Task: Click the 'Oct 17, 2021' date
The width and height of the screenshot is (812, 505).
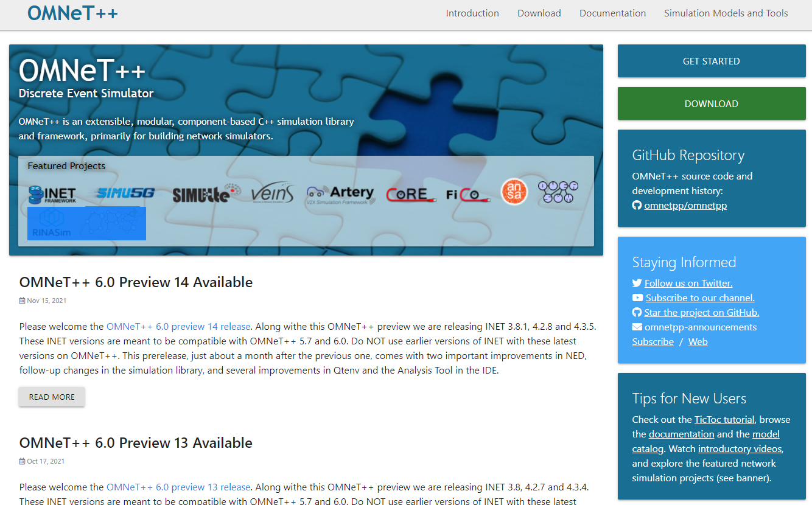Action: click(46, 461)
